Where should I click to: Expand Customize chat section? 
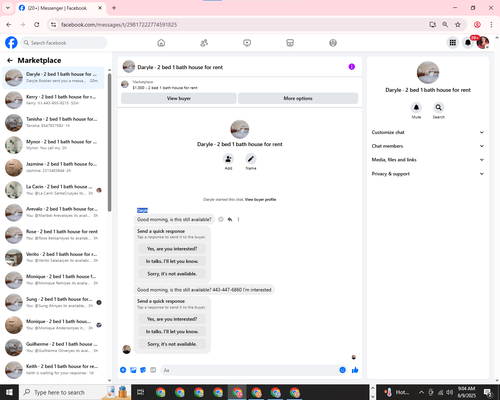click(428, 132)
